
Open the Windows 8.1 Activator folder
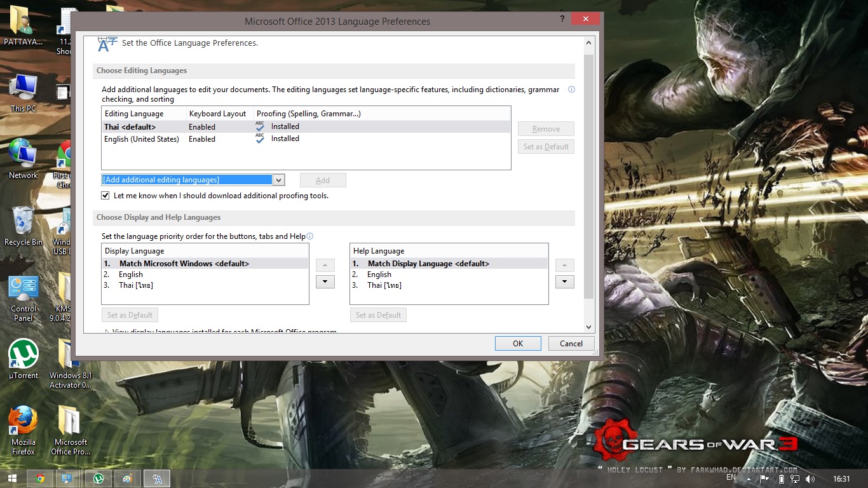point(71,363)
